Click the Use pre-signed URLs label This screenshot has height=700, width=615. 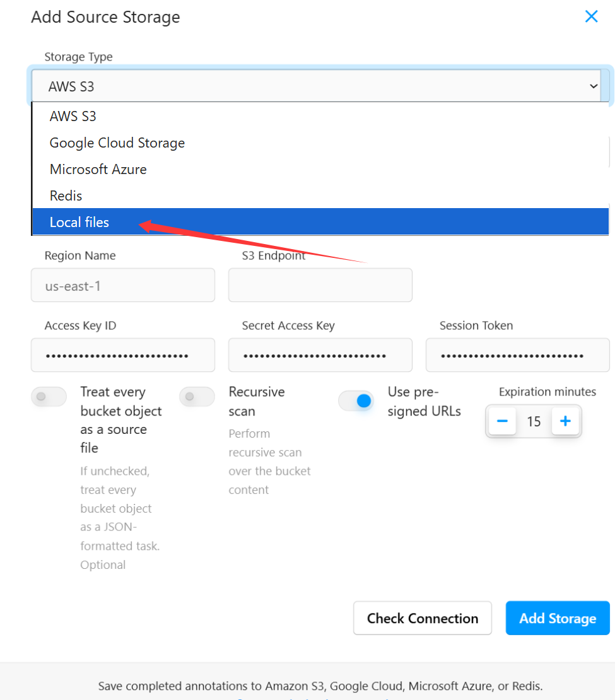click(425, 401)
